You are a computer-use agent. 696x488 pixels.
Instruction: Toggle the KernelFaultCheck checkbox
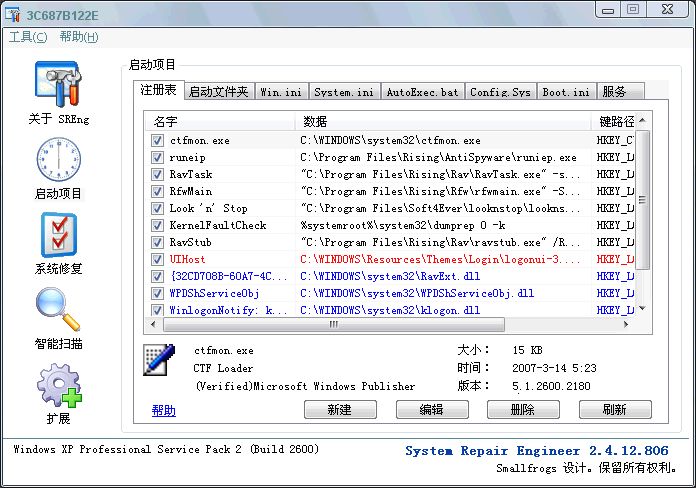click(157, 226)
